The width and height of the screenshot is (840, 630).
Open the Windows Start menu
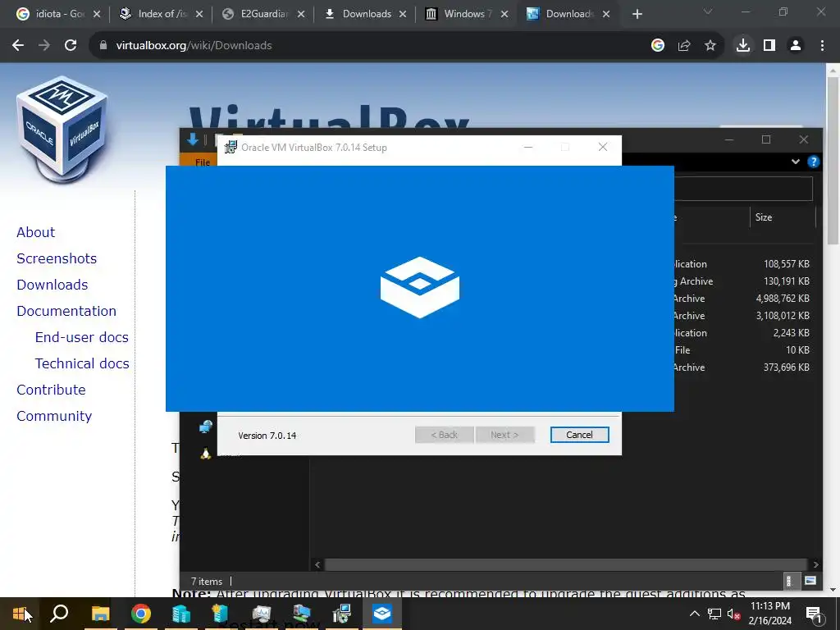pos(20,614)
